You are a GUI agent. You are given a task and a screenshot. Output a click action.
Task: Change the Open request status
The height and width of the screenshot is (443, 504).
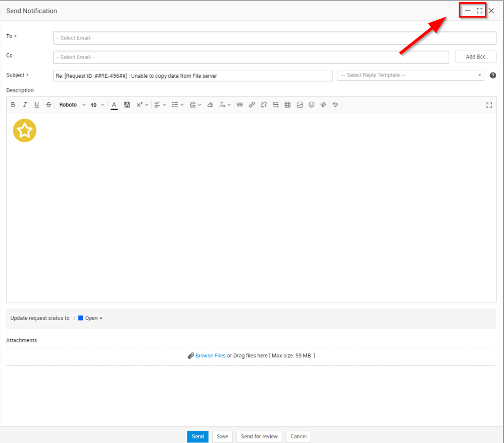pyautogui.click(x=91, y=318)
